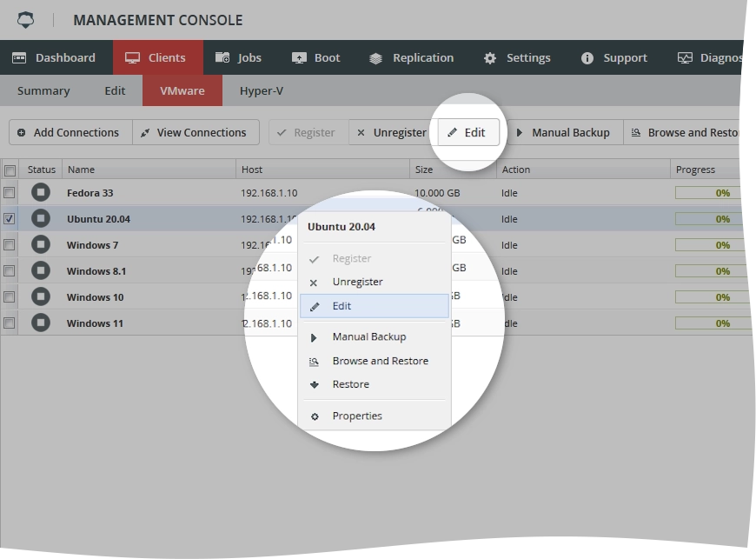
Task: Select the VMware sub-tab
Action: pos(182,90)
